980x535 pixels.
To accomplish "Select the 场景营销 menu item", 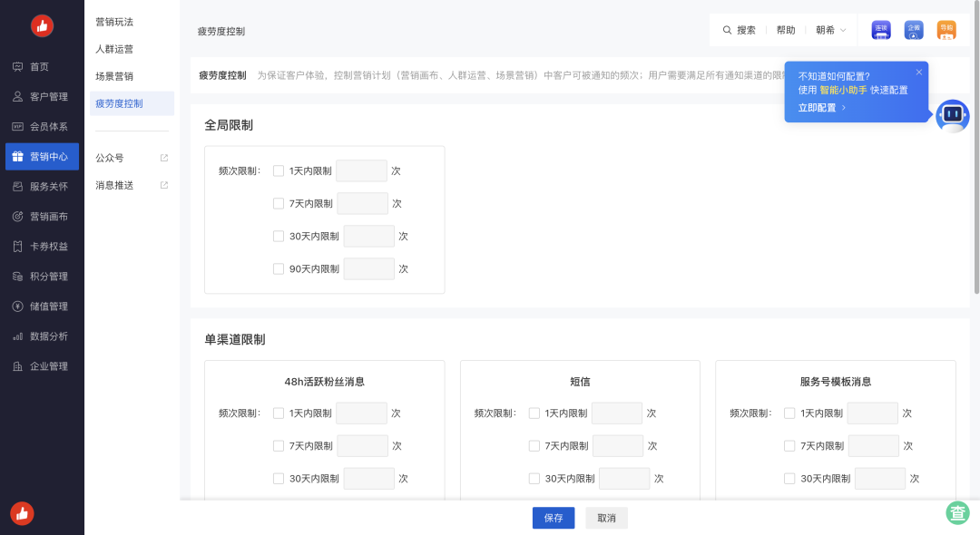I will click(113, 76).
